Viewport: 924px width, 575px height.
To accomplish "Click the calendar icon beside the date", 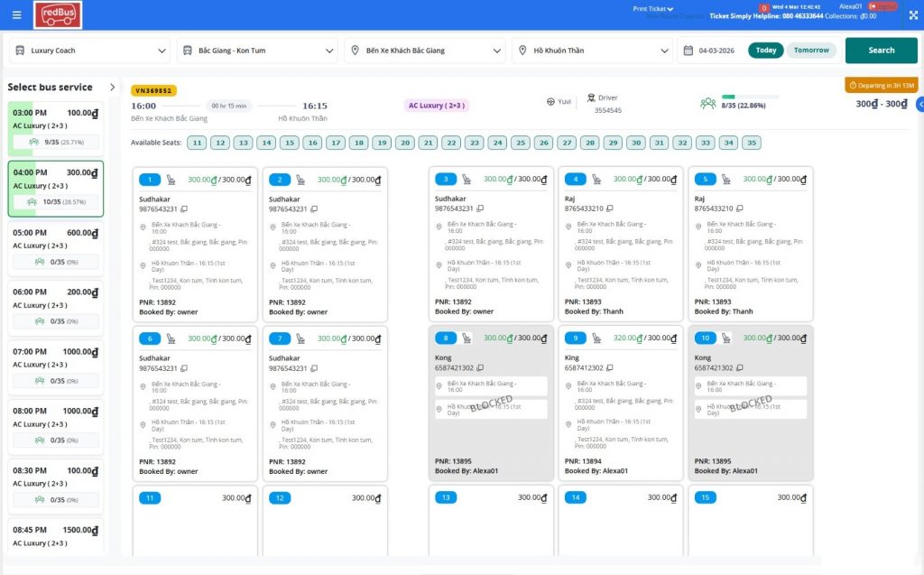I will 688,51.
